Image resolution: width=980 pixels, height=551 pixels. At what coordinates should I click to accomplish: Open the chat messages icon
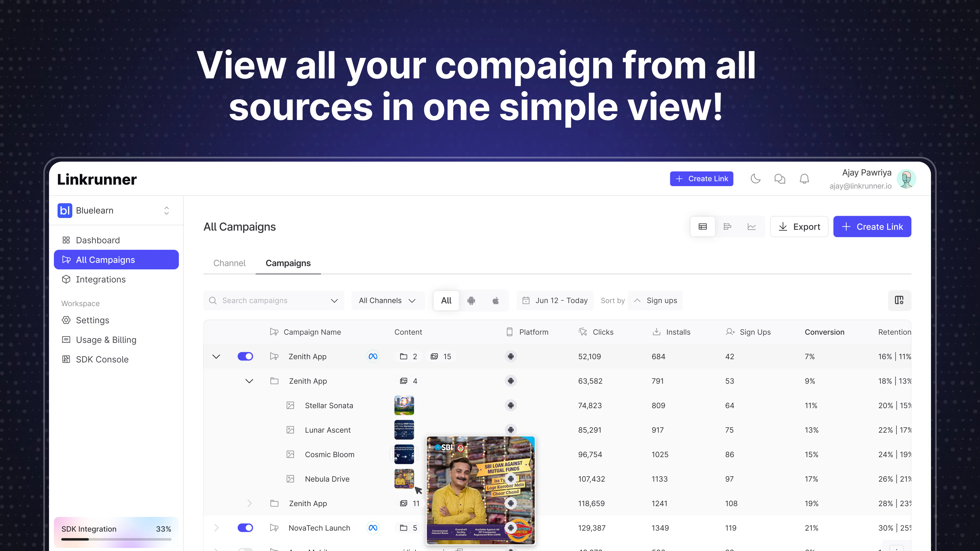pyautogui.click(x=780, y=179)
